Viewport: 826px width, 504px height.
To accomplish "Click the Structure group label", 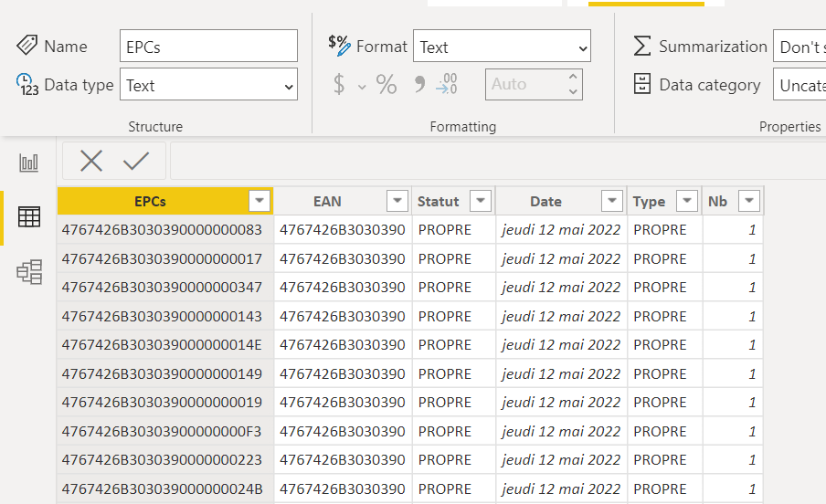I will [x=155, y=126].
